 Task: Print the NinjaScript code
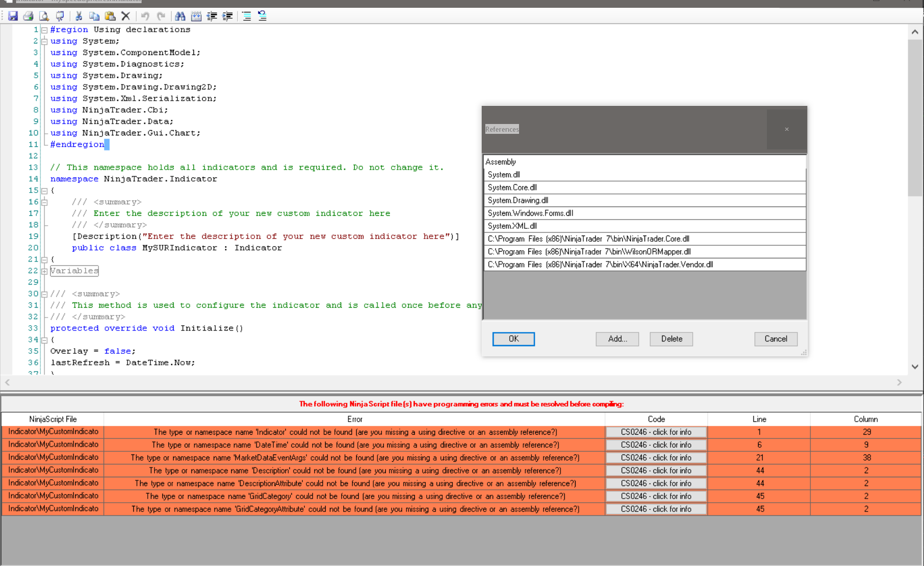28,16
